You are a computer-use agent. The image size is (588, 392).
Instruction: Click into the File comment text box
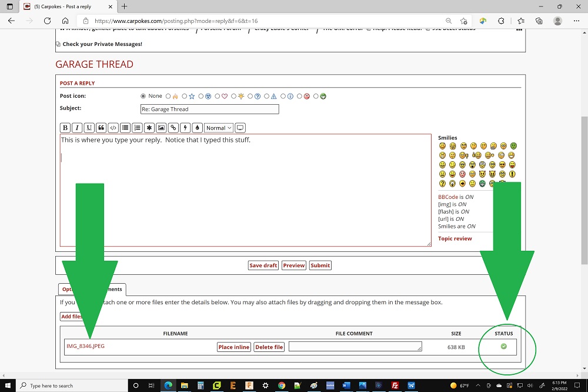coord(355,347)
